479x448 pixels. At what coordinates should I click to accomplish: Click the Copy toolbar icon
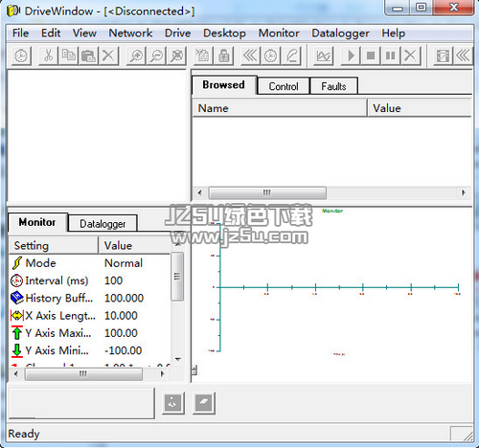click(68, 56)
